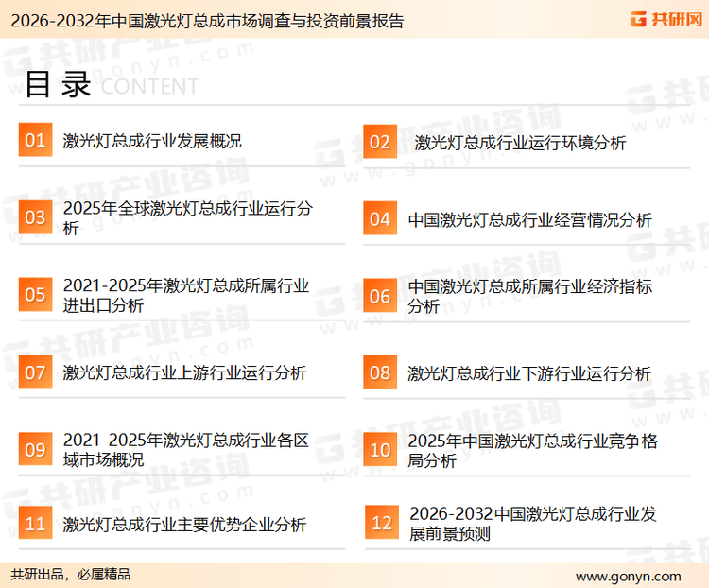Open 激光灯总成行业下游行业运行分析 chapter
This screenshot has height=588, width=709.
click(x=529, y=373)
